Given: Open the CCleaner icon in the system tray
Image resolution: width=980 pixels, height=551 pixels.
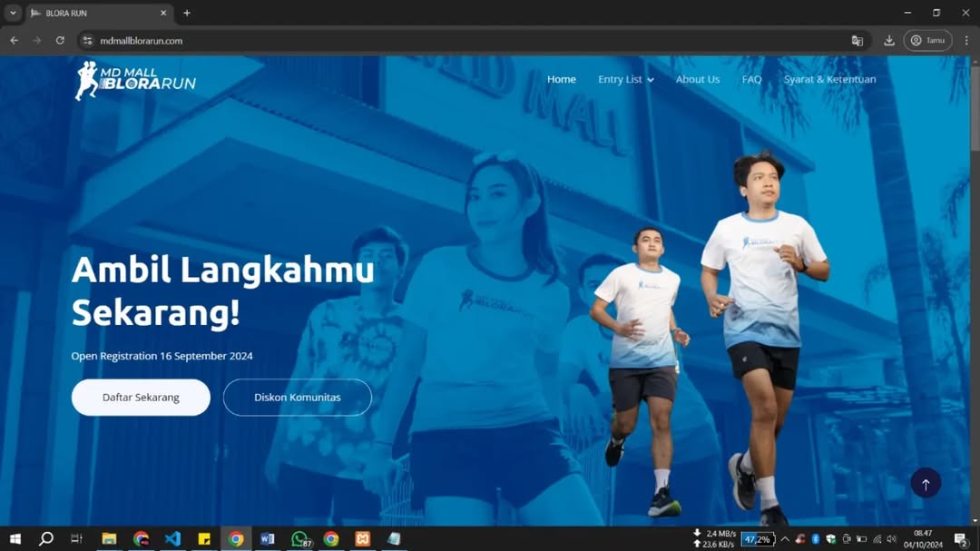Looking at the screenshot, I should [799, 538].
